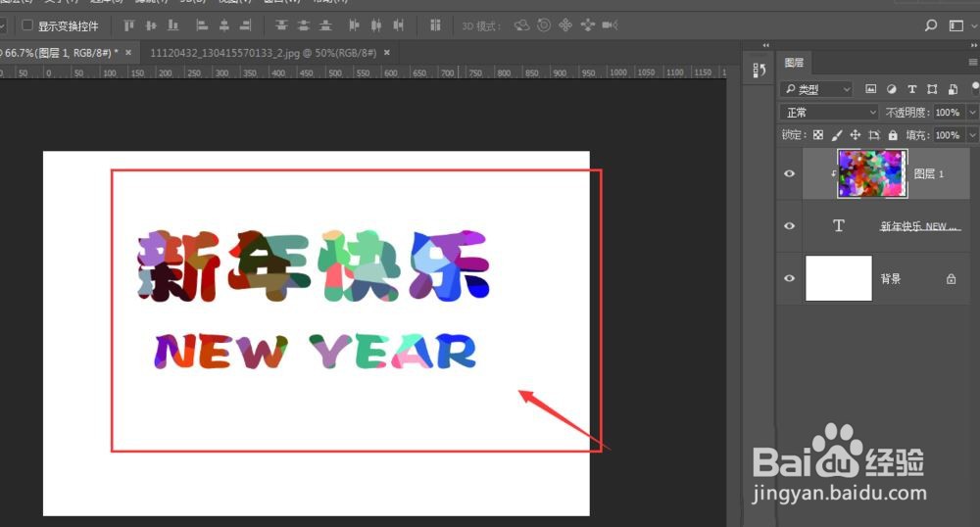The height and width of the screenshot is (527, 980).
Task: Click the T thumbnail of text layer
Action: 838,226
